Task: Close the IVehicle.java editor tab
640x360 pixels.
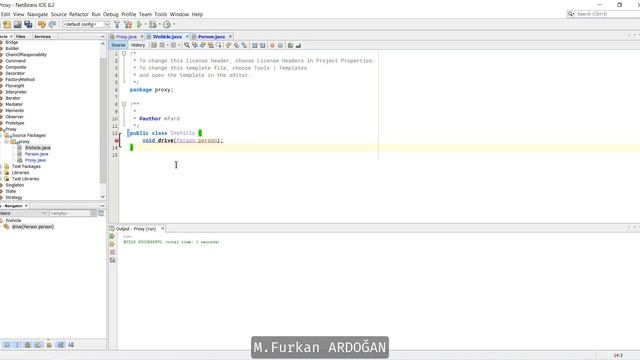Action: tap(187, 37)
